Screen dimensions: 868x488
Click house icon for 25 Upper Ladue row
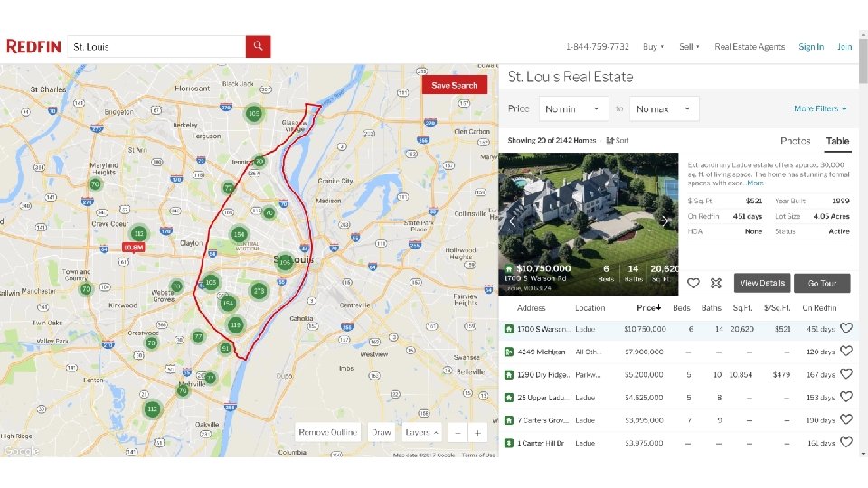pyautogui.click(x=509, y=398)
